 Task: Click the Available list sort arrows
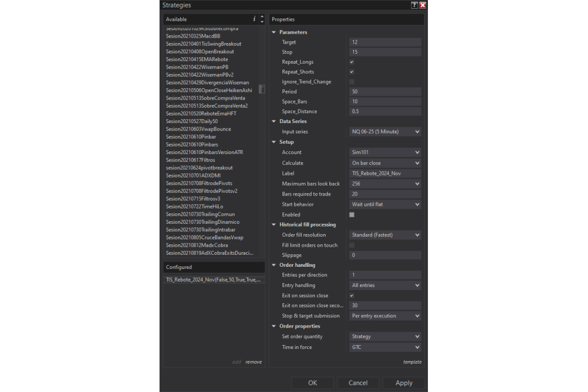pyautogui.click(x=262, y=19)
